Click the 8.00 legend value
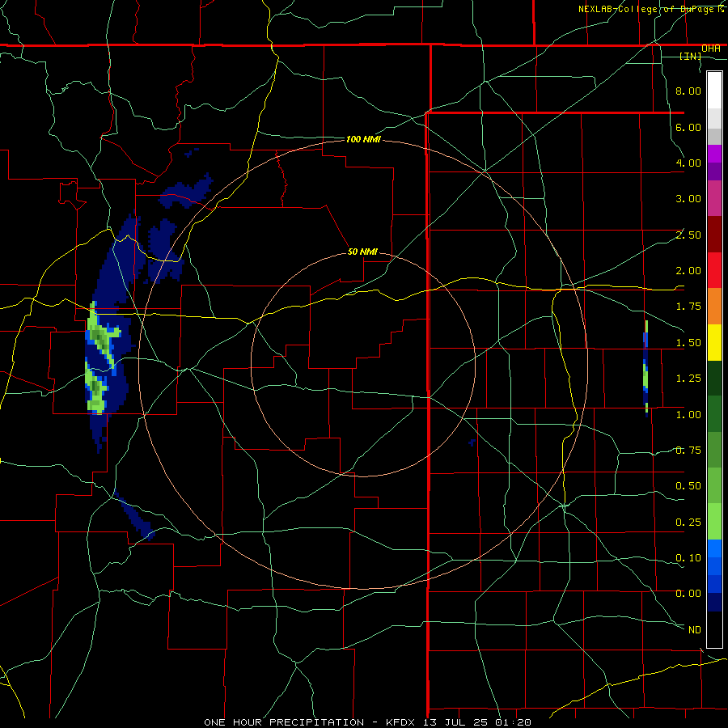 pos(688,91)
